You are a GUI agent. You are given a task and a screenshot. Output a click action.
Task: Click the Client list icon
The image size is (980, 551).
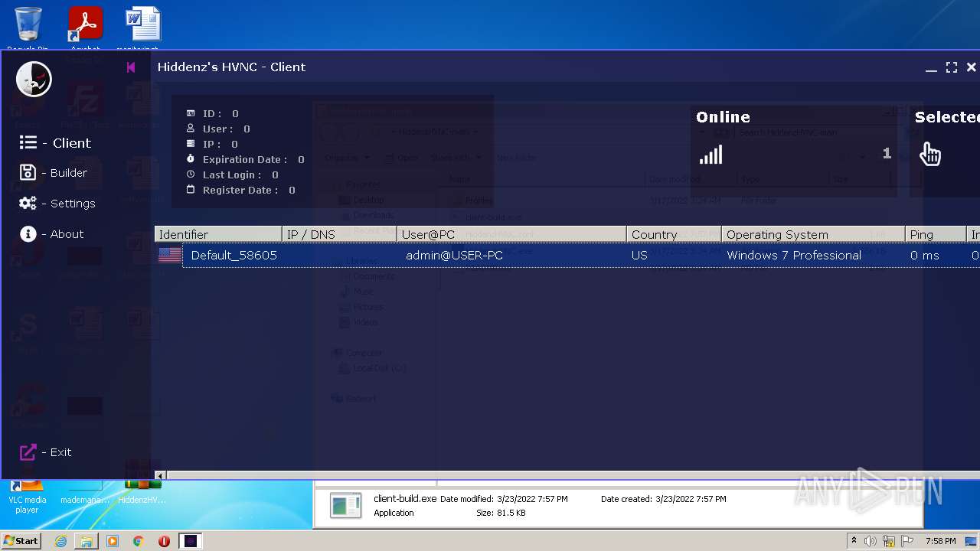point(28,142)
